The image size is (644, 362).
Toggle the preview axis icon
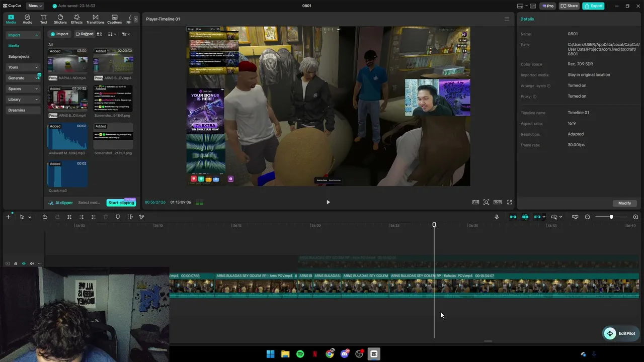tap(554, 217)
